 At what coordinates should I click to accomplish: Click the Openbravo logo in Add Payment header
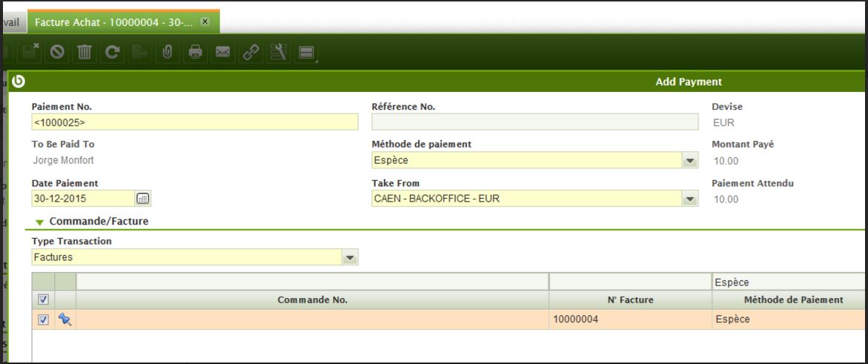(19, 82)
